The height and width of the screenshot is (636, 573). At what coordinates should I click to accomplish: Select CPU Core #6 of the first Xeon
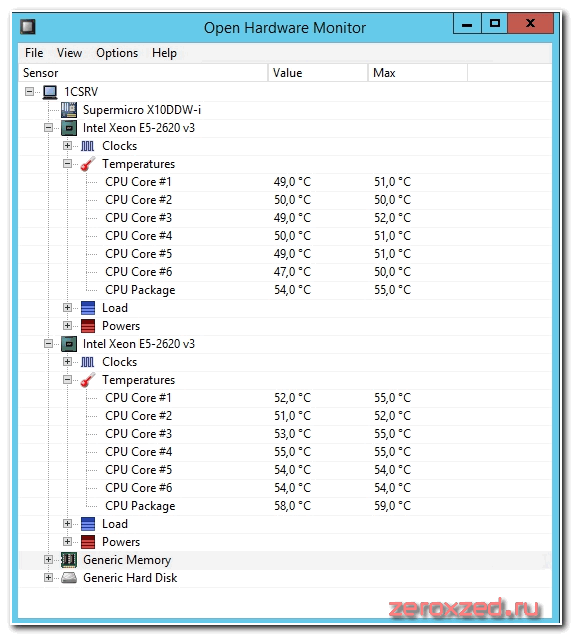139,272
